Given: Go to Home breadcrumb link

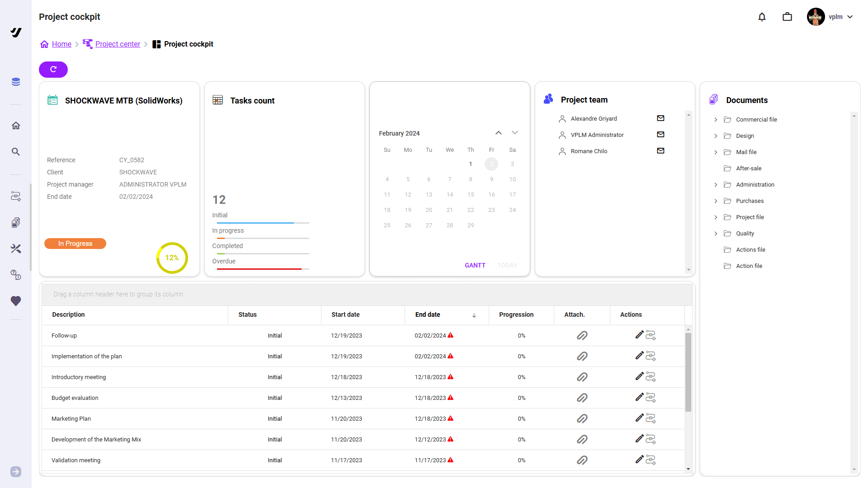Looking at the screenshot, I should click(x=61, y=44).
